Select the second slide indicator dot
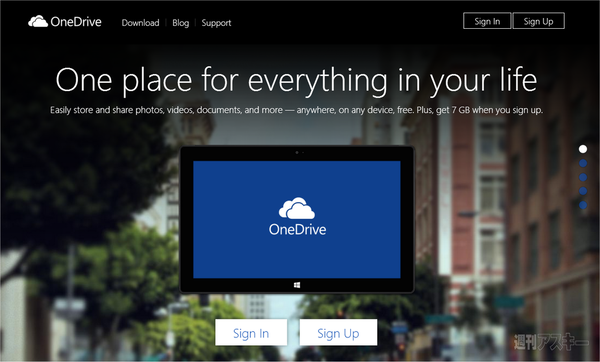This screenshot has height=362, width=600. (x=583, y=163)
